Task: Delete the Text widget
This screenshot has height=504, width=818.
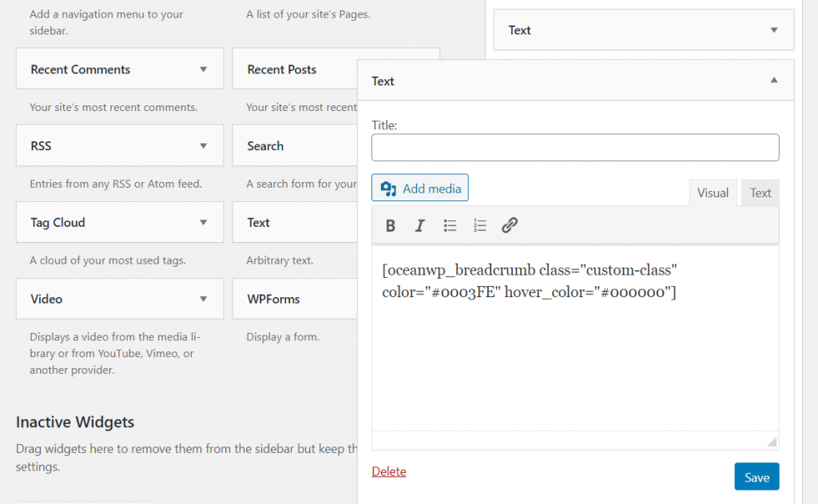Action: [x=388, y=471]
